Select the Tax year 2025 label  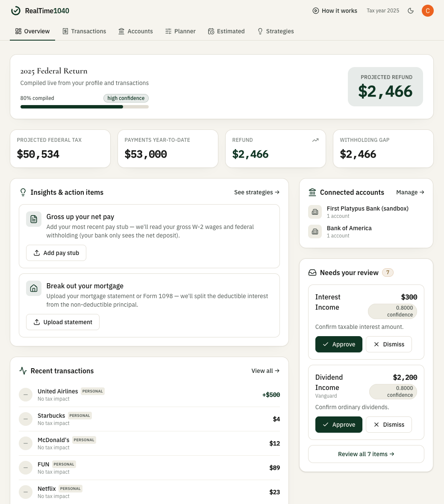[383, 11]
